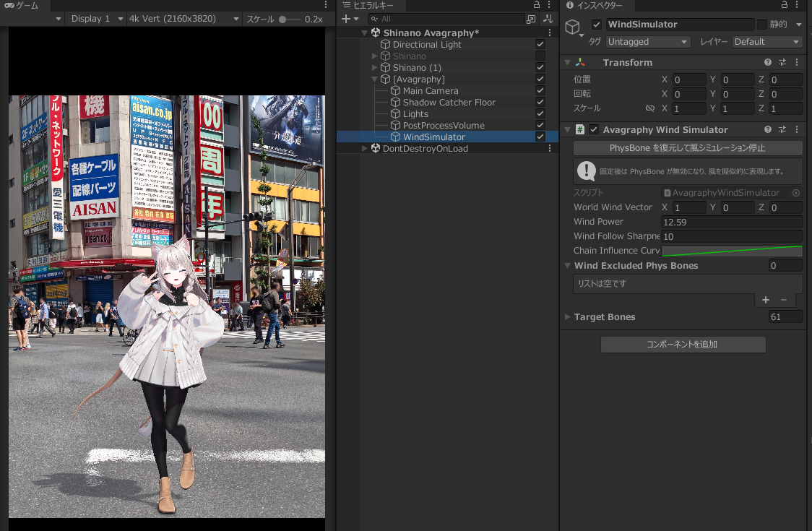
Task: Click the Transform component axes icon
Action: click(x=580, y=62)
